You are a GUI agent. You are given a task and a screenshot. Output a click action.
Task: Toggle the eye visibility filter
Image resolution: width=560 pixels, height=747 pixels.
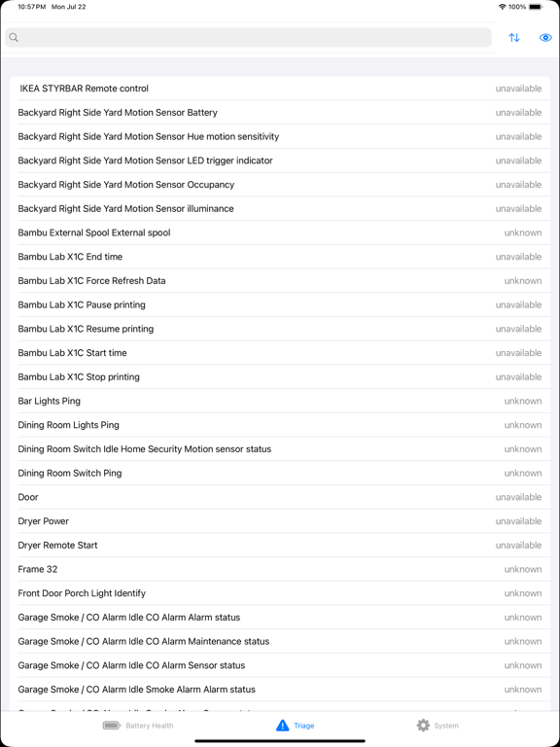tap(545, 38)
